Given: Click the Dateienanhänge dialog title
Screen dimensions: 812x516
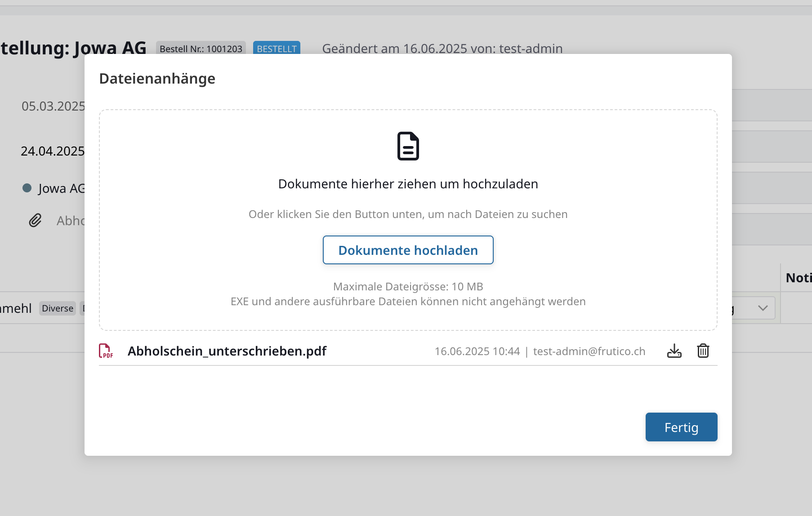Looking at the screenshot, I should pos(157,79).
